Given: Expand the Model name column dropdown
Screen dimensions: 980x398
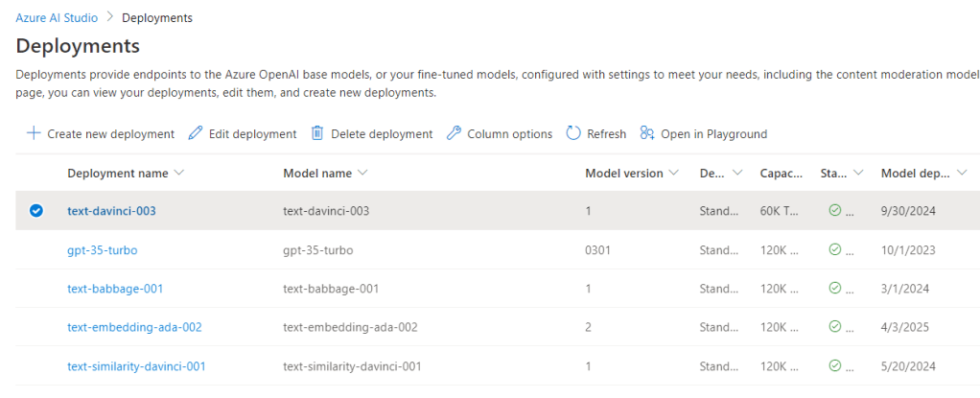Looking at the screenshot, I should pyautogui.click(x=362, y=174).
